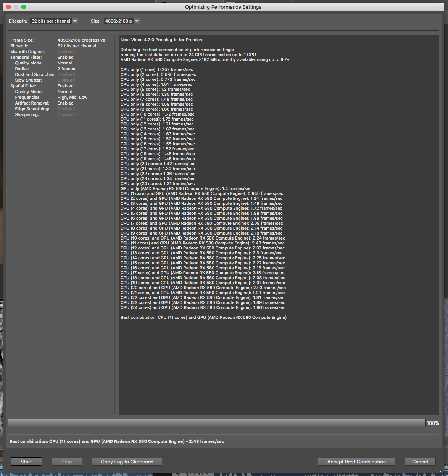
Task: Click the "Spatial Filter:" label
Action: tap(24, 86)
